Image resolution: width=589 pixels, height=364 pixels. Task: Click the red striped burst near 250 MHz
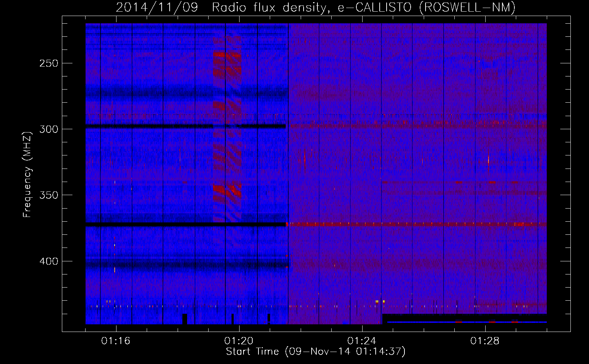point(227,63)
